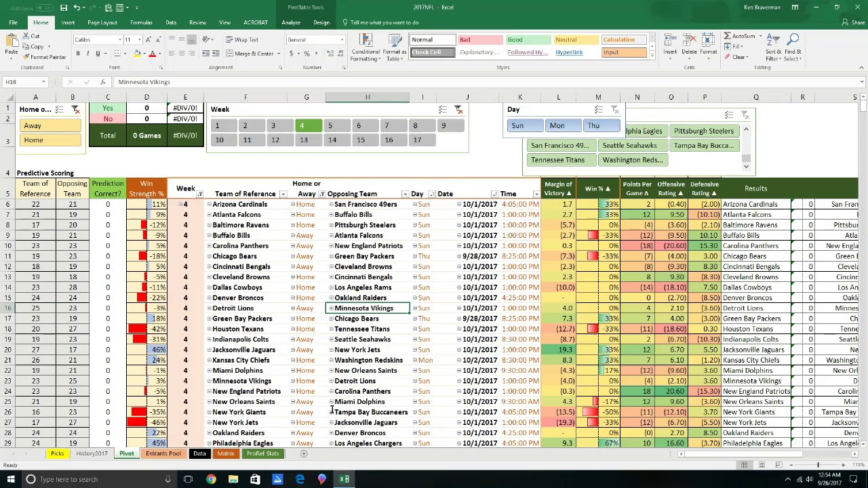This screenshot has height=488, width=868.
Task: Open the Insert ribbon tab
Action: (68, 22)
